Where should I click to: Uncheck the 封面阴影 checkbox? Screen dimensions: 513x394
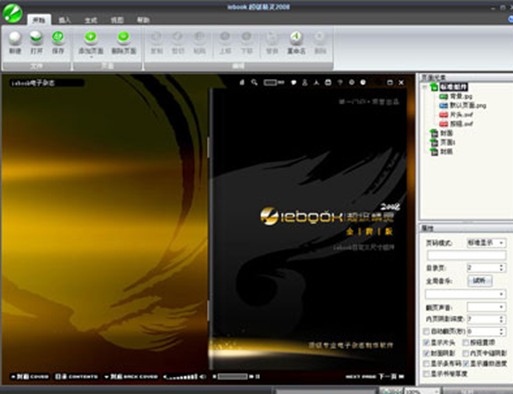click(426, 353)
